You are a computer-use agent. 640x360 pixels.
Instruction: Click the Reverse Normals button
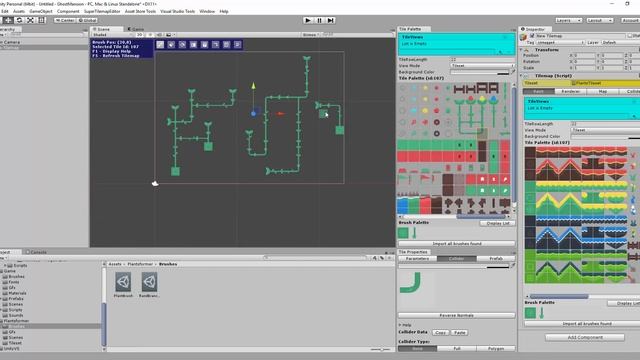coord(457,316)
